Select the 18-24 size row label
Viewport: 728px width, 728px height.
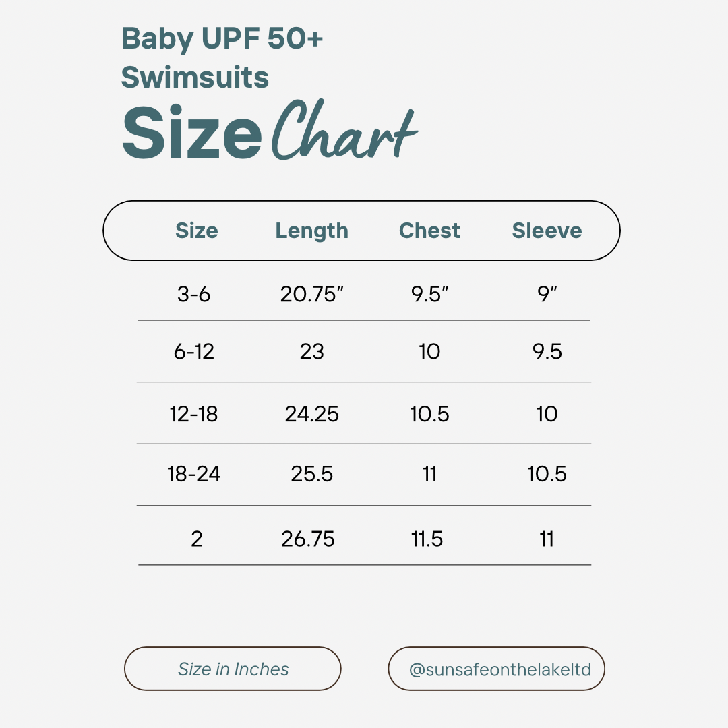point(194,474)
